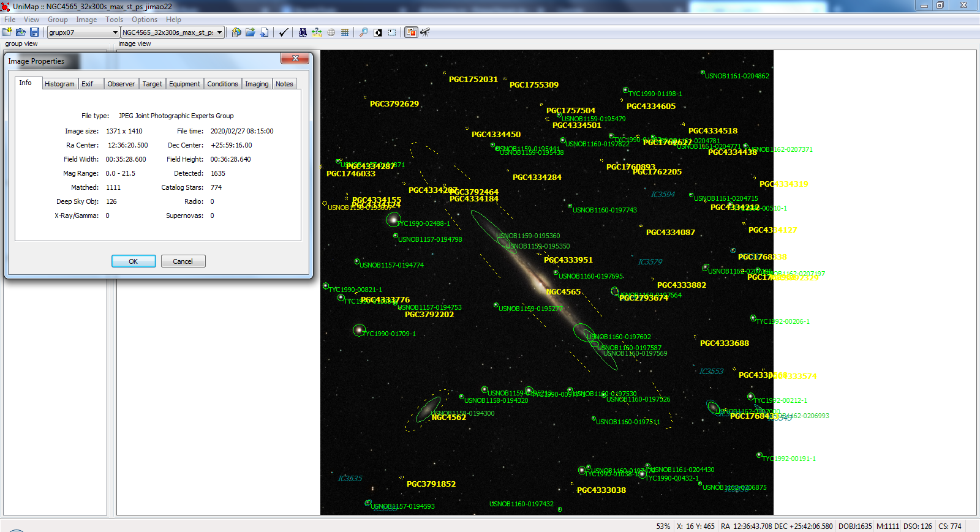Viewport: 980px width, 532px height.
Task: Toggle the highlighted image view mode button
Action: coord(411,32)
